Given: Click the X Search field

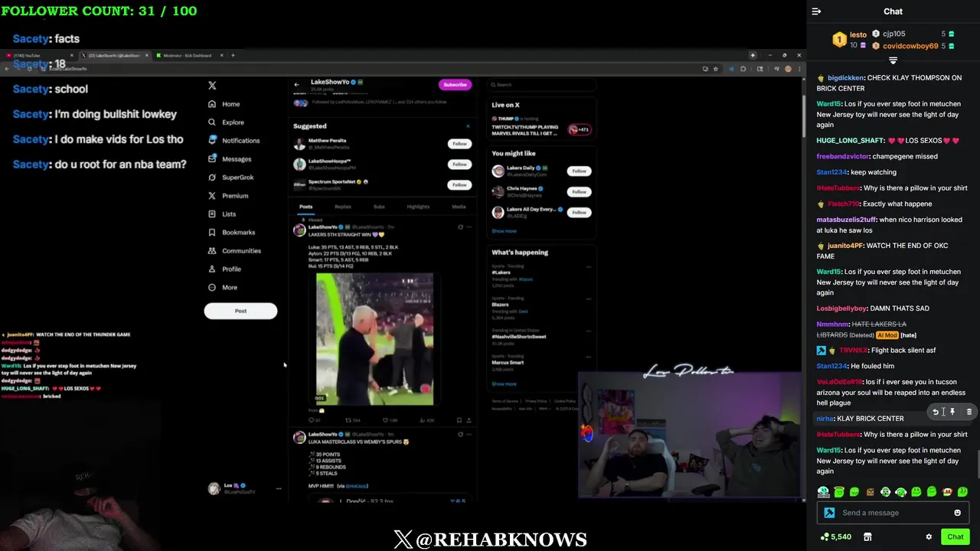Looking at the screenshot, I should point(542,85).
